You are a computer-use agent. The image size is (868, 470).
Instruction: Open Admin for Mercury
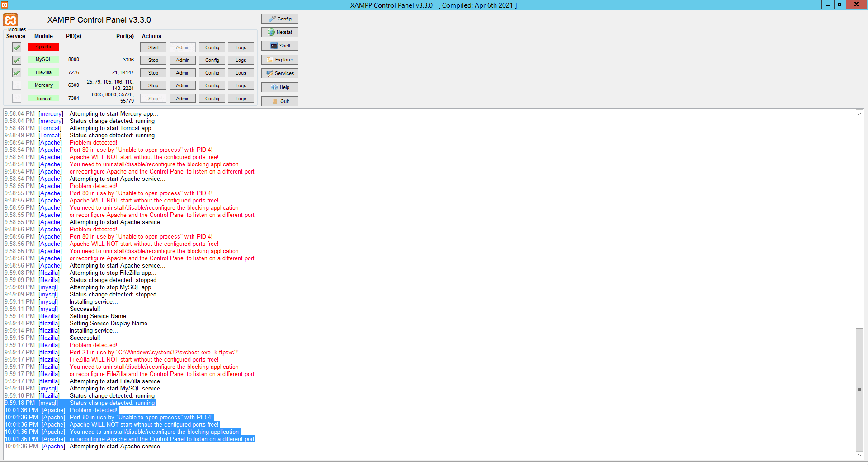point(183,85)
